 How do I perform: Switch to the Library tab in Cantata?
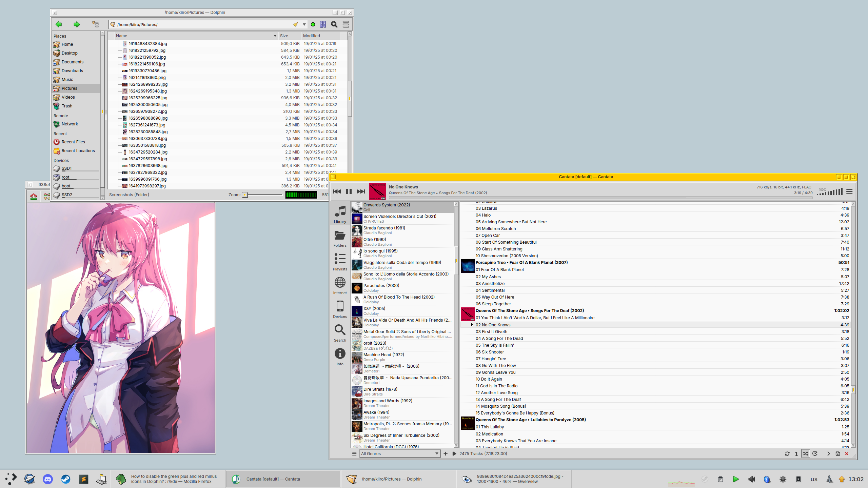coord(340,214)
